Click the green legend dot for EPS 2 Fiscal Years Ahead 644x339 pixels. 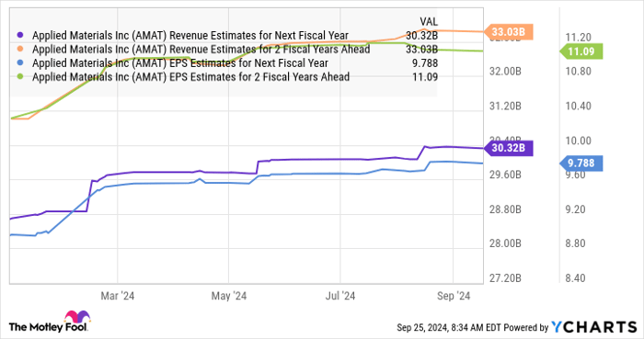19,76
